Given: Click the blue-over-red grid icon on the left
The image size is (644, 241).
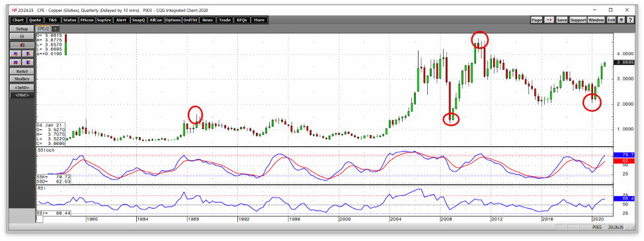Looking at the screenshot, I should coord(16,62).
